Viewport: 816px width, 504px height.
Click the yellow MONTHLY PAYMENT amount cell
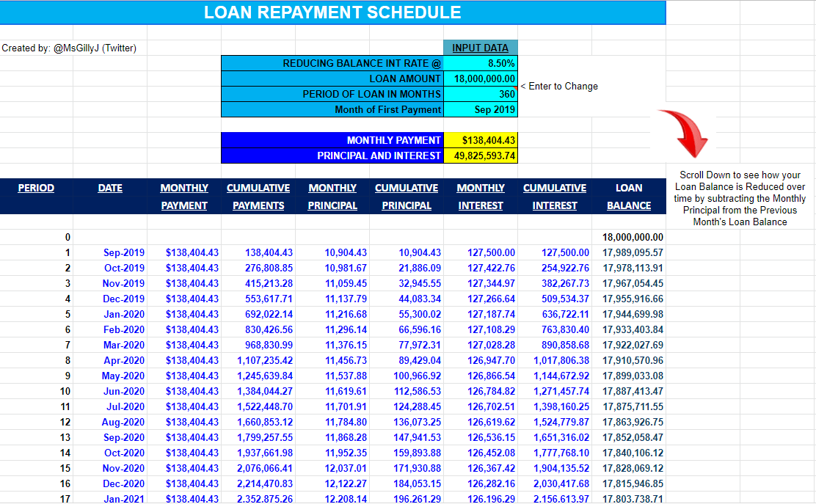pyautogui.click(x=480, y=140)
